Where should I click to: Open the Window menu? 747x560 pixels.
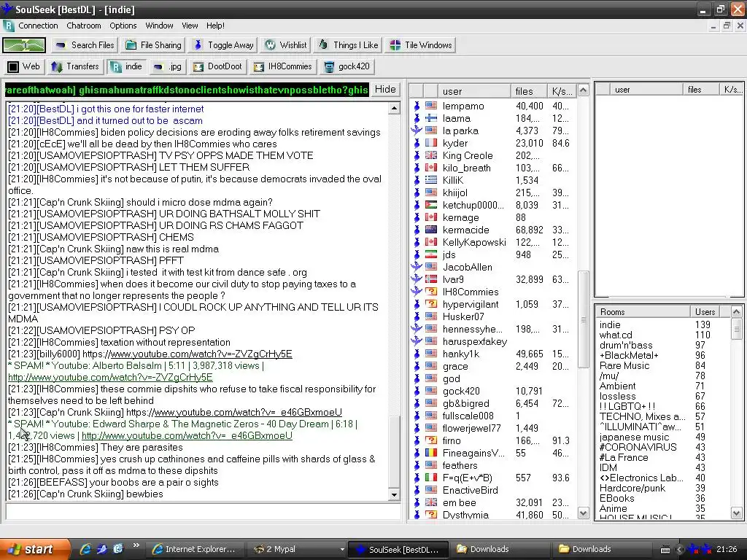(x=159, y=26)
